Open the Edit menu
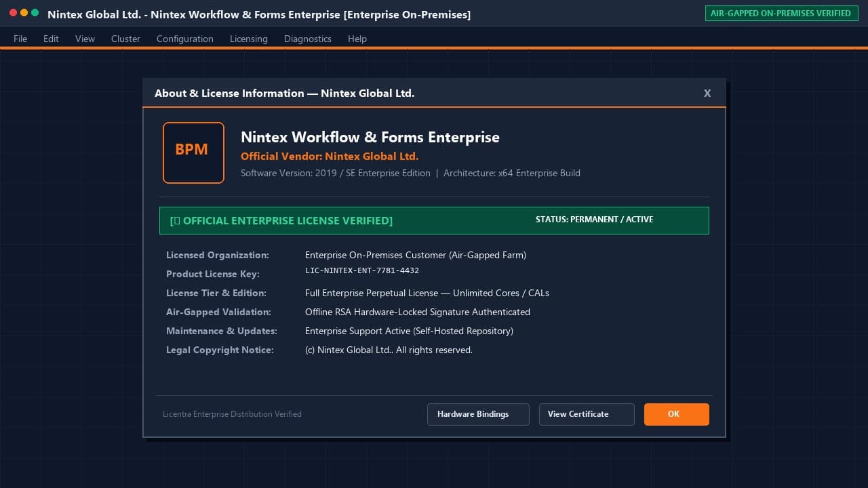Screen dimensions: 868x488 (51, 39)
